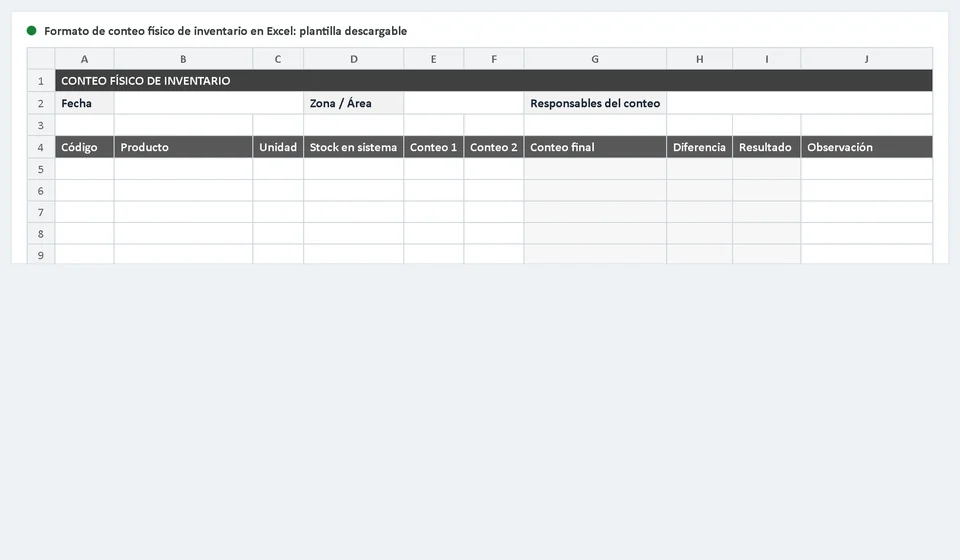Select column F header
This screenshot has width=960, height=560.
point(493,59)
